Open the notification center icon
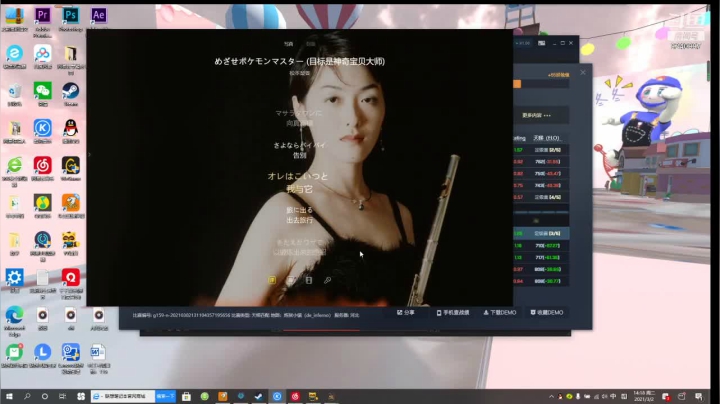 coord(698,396)
